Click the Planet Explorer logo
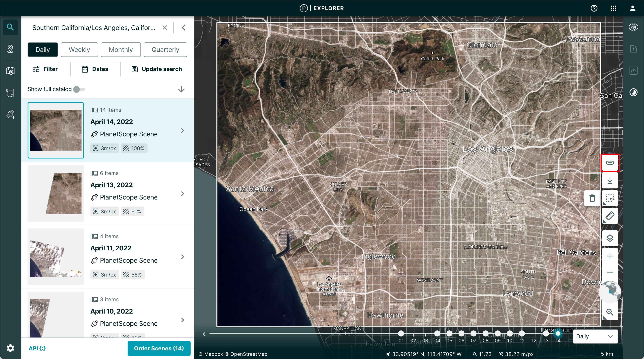Image resolution: width=644 pixels, height=359 pixels. point(322,8)
